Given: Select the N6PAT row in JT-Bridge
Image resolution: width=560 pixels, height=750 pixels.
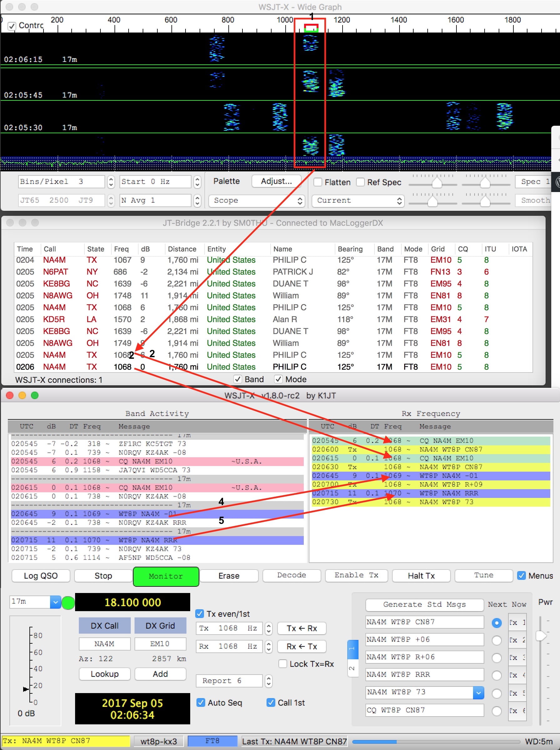Looking at the screenshot, I should pos(273,272).
